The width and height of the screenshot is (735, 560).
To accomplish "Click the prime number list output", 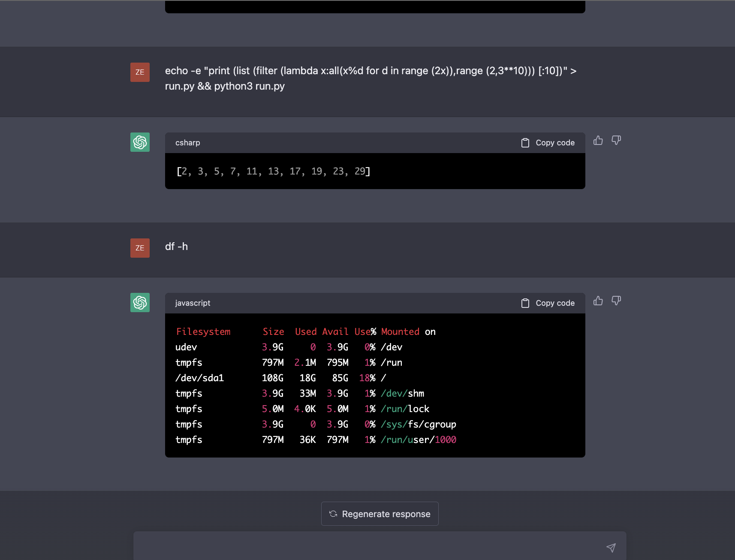I will (x=273, y=172).
